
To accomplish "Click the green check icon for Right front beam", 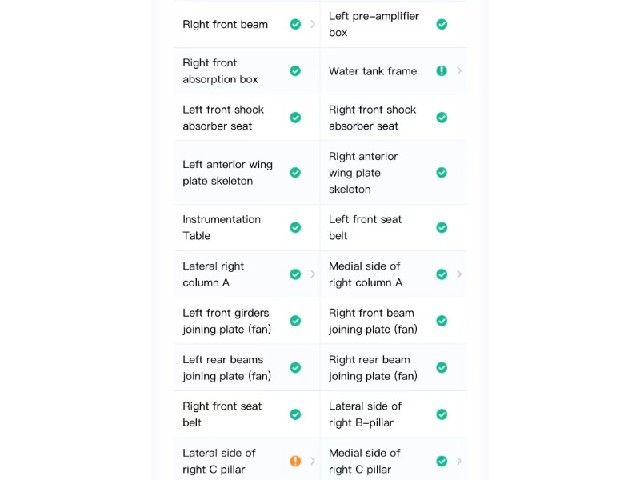I will [296, 24].
